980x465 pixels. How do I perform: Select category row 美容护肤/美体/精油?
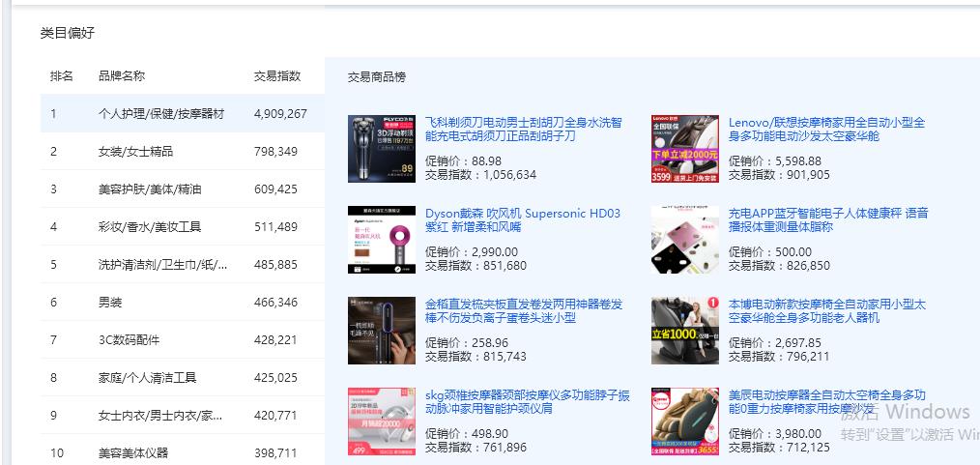183,189
